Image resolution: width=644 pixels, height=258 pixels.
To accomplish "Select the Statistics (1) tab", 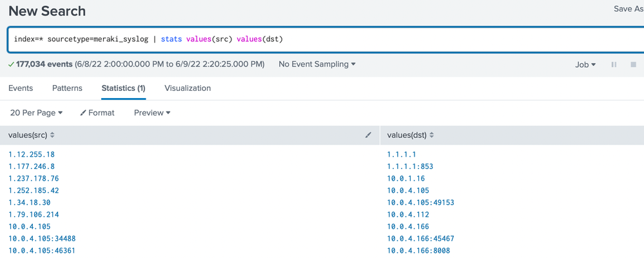I will point(123,88).
